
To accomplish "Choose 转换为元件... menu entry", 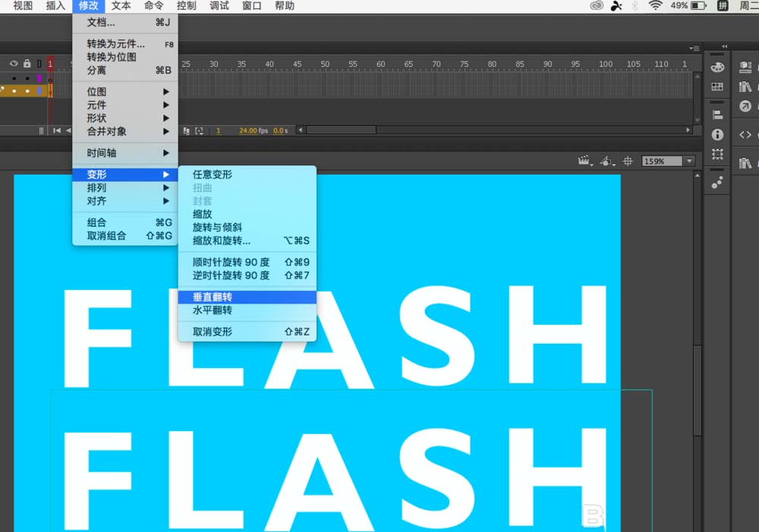I will click(125, 43).
